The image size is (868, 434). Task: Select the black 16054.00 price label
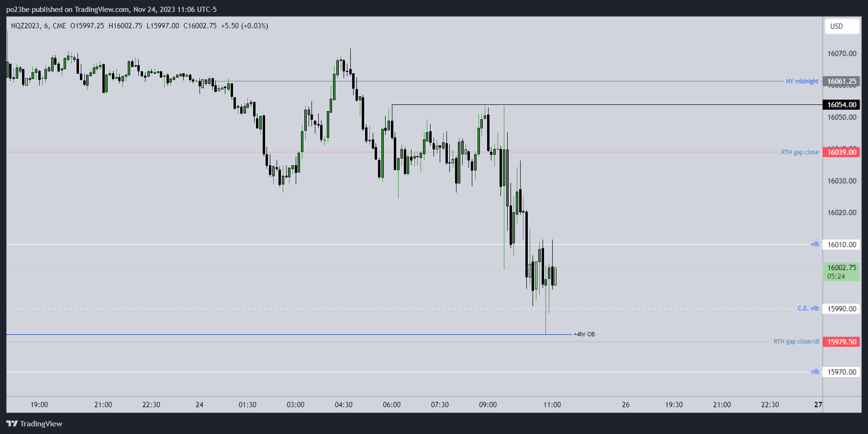click(x=841, y=105)
